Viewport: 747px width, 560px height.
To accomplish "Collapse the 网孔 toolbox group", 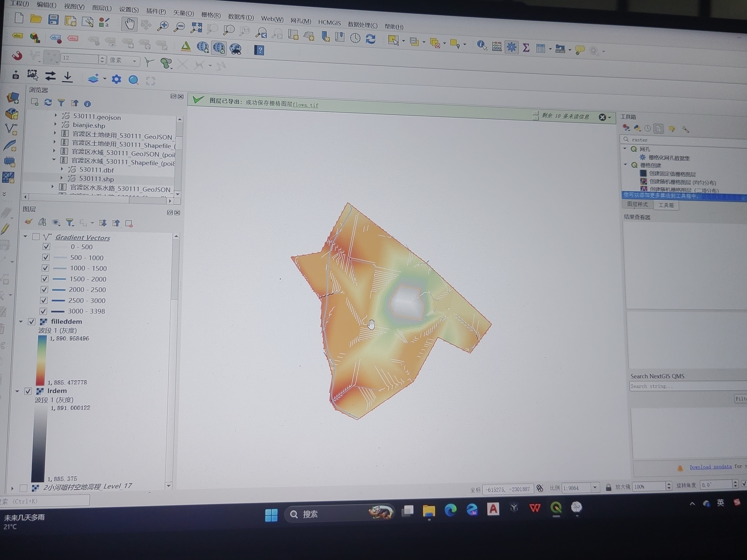I will 625,148.
